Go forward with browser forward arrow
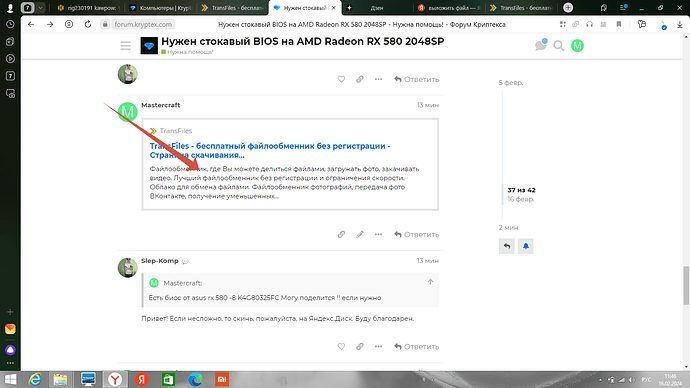This screenshot has width=690, height=388. pos(50,24)
